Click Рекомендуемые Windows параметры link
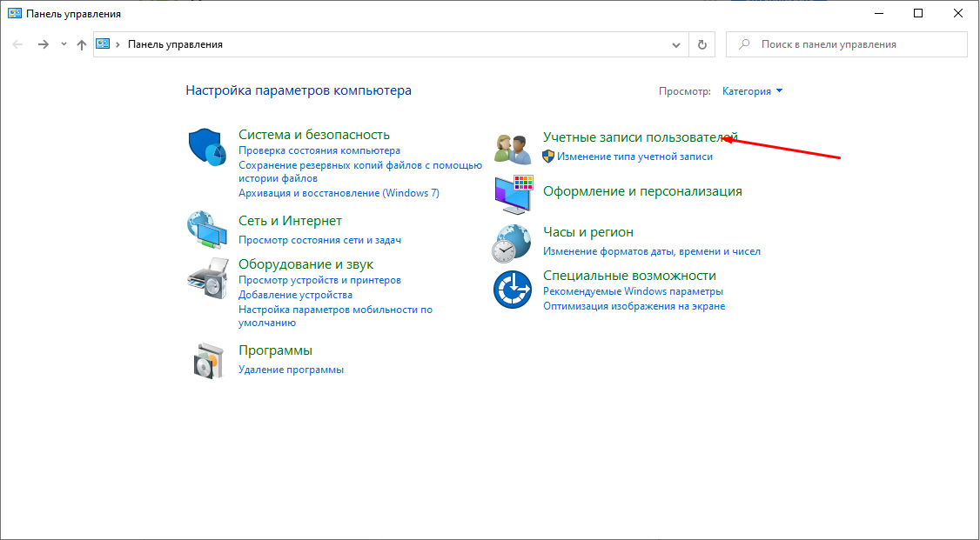This screenshot has width=980, height=540. coord(633,291)
